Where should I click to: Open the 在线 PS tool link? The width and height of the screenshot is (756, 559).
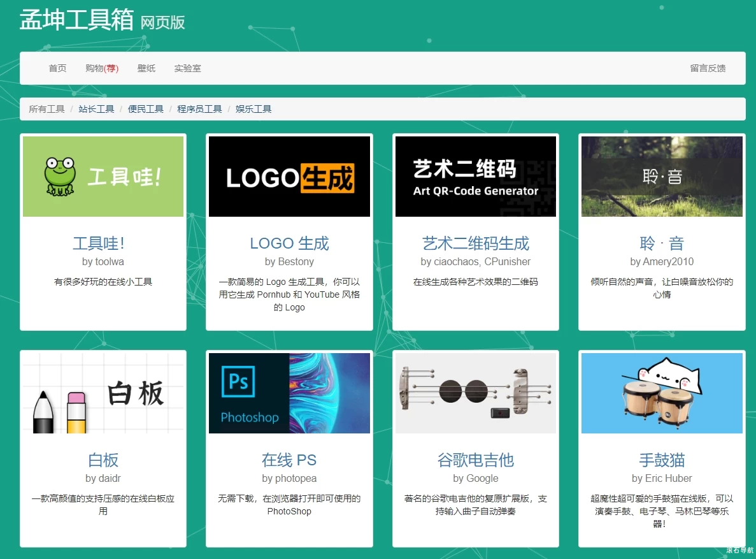tap(289, 460)
